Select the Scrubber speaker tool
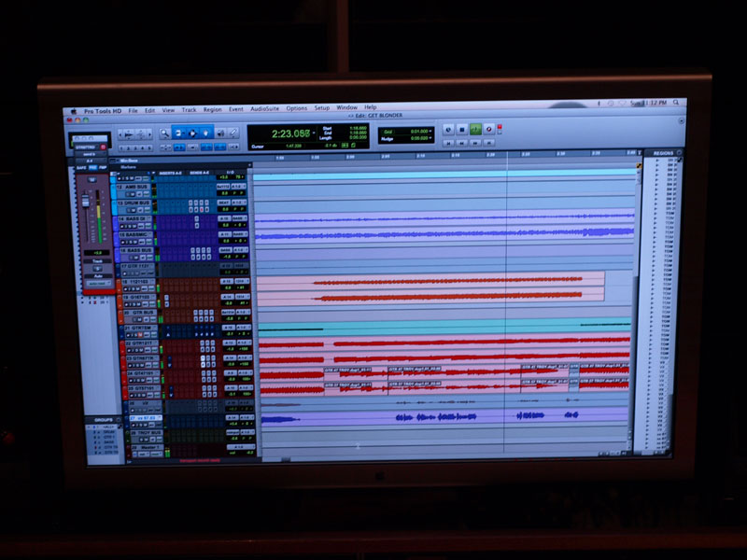Image resolution: width=747 pixels, height=560 pixels. point(220,133)
